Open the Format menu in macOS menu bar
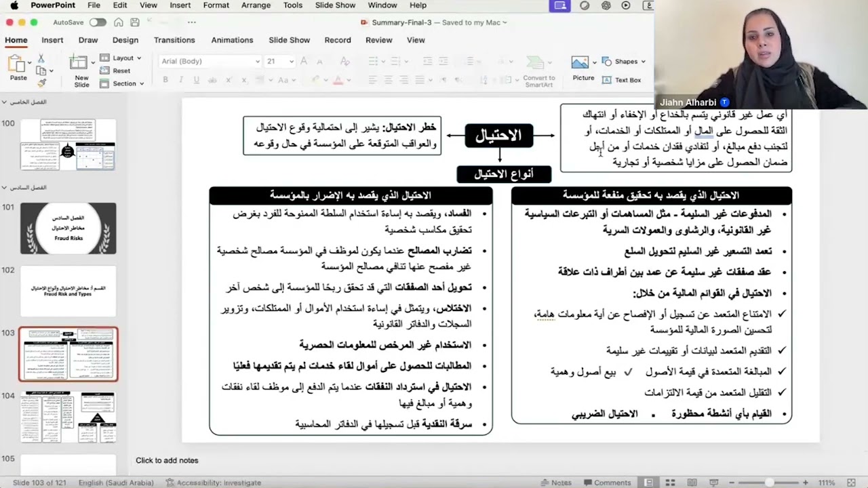The width and height of the screenshot is (868, 488). click(216, 5)
